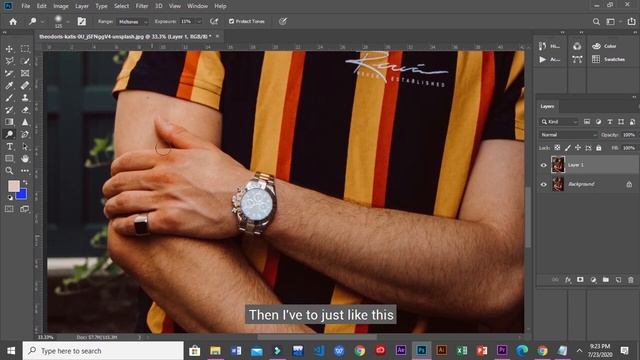Select the Healing Brush tool

tap(25, 85)
